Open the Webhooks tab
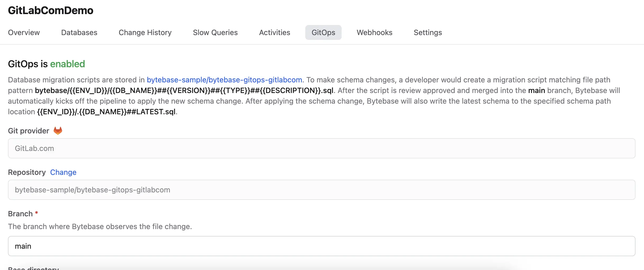The height and width of the screenshot is (270, 644). tap(374, 32)
